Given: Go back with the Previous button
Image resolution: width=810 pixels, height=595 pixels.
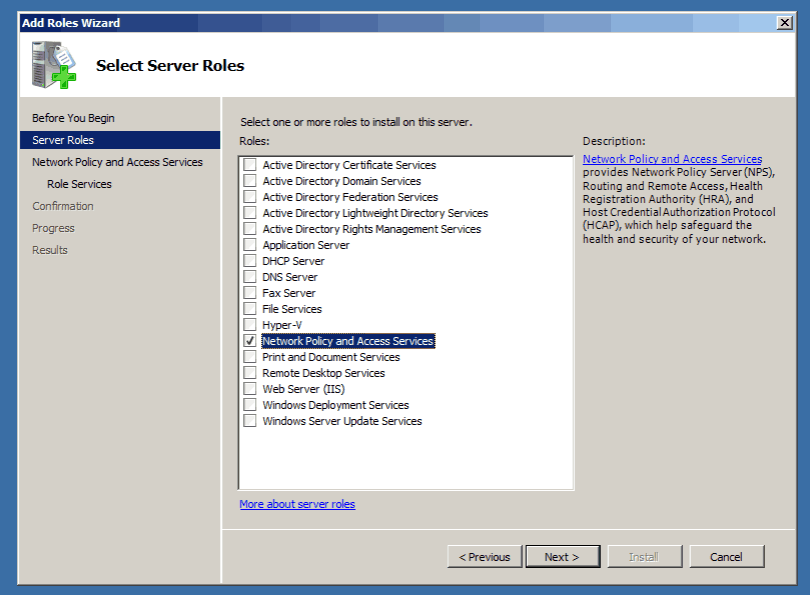Looking at the screenshot, I should click(485, 557).
